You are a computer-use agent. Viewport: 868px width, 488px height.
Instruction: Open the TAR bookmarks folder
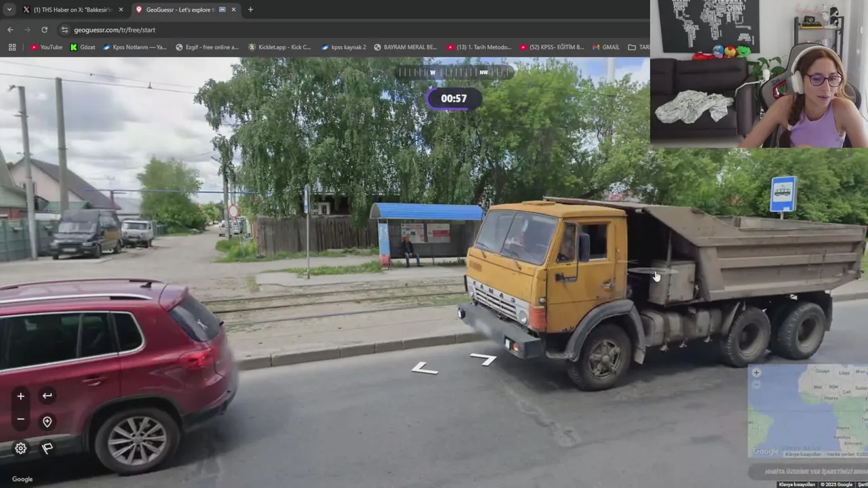point(638,47)
